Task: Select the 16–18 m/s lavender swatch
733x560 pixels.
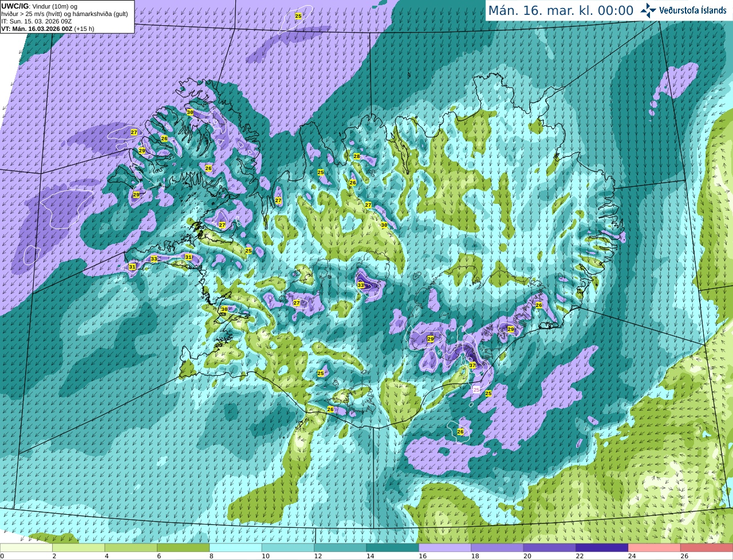Action: point(446,547)
